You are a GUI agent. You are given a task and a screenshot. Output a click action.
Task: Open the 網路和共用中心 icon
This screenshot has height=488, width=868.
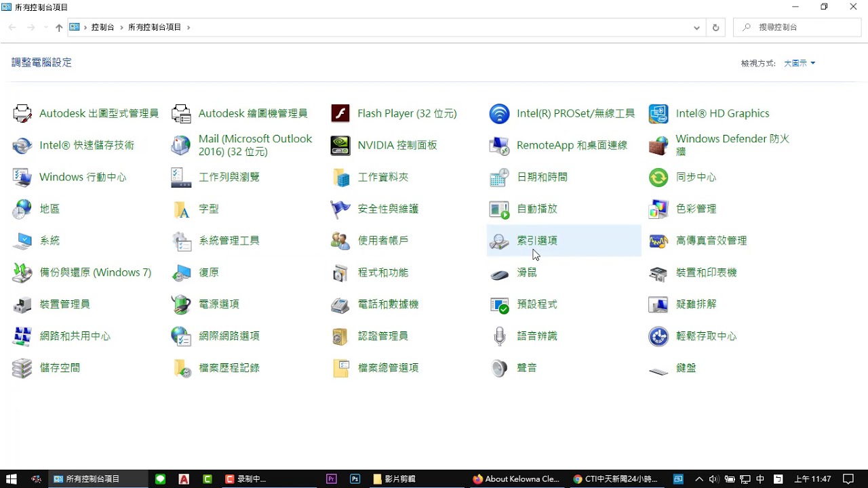pos(22,336)
